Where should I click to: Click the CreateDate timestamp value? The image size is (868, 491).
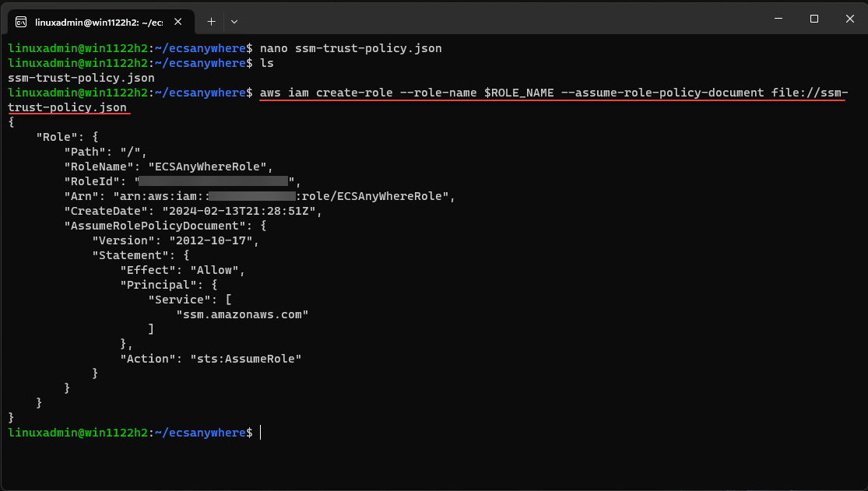pyautogui.click(x=239, y=211)
